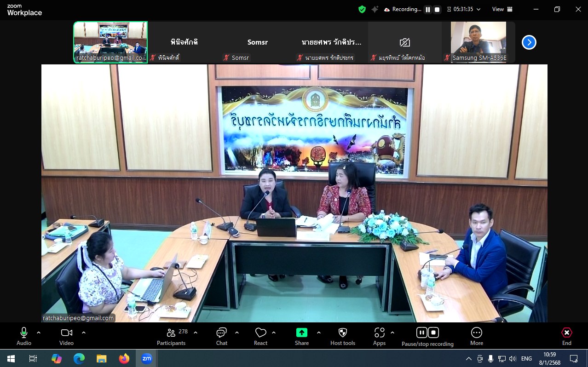Expand the Video options arrow
588x367 pixels.
click(x=84, y=333)
